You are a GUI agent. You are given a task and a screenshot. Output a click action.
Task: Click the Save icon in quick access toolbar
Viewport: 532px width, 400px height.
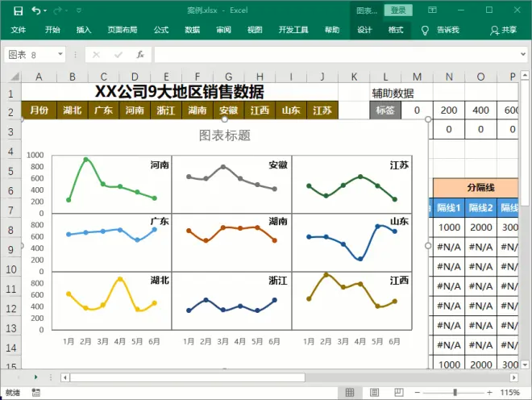pyautogui.click(x=18, y=10)
